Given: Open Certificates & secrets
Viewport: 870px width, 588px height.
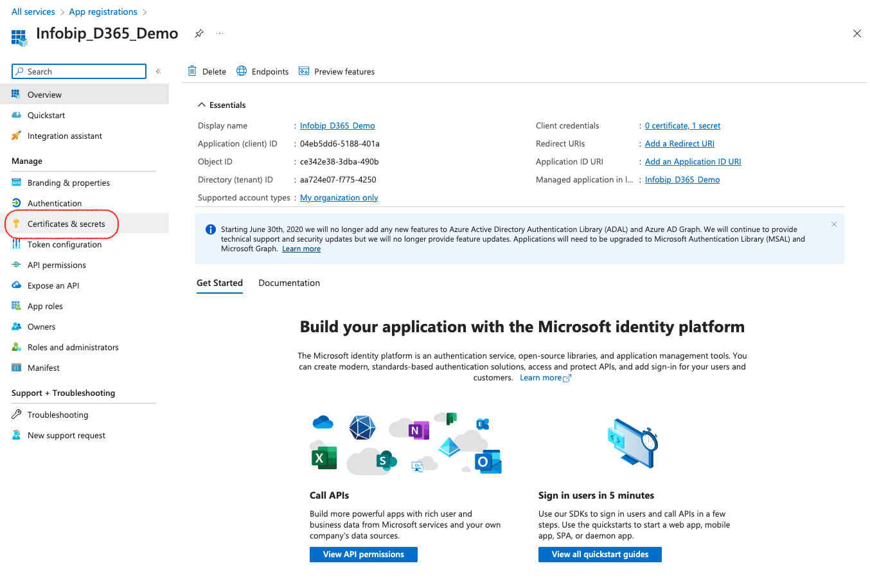Looking at the screenshot, I should [x=84, y=224].
